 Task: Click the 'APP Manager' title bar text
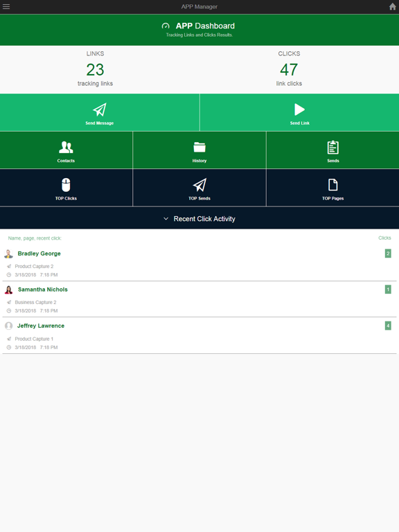(199, 6)
